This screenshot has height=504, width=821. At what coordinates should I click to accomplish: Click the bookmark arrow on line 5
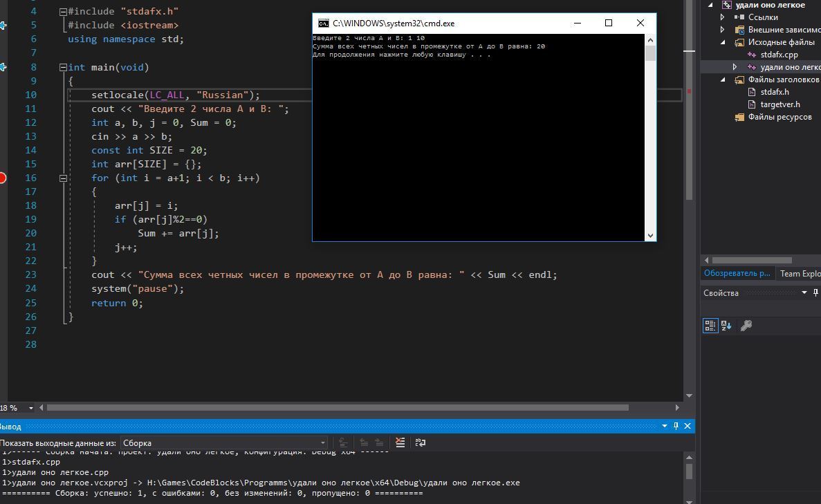3,25
